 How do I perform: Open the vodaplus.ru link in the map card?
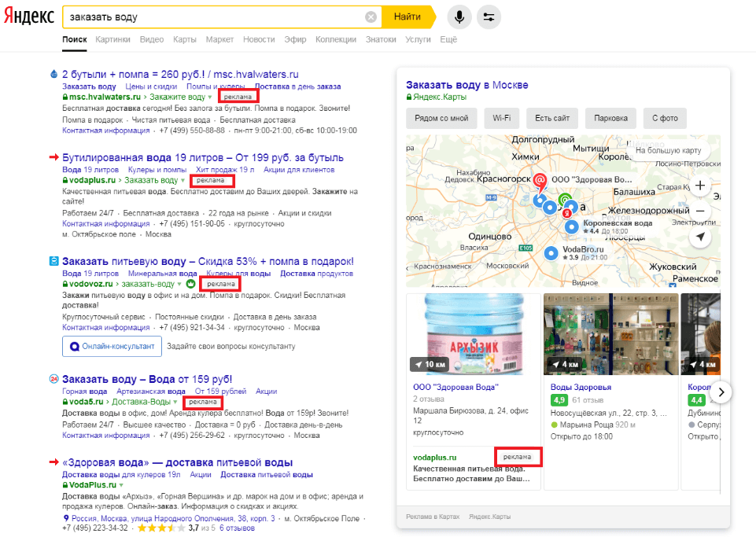435,458
